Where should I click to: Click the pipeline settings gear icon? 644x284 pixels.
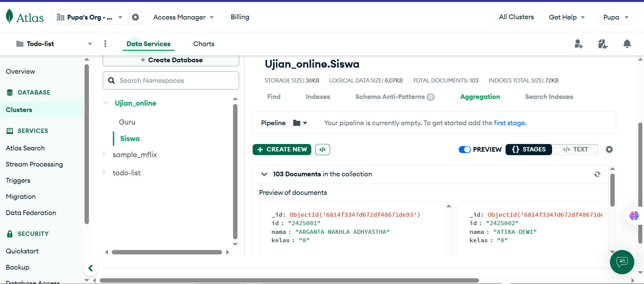click(609, 149)
